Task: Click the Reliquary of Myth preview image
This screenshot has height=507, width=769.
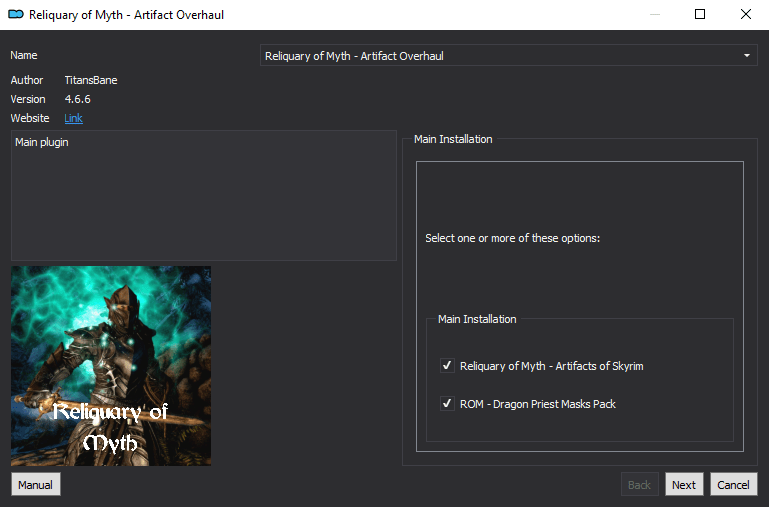Action: (111, 365)
